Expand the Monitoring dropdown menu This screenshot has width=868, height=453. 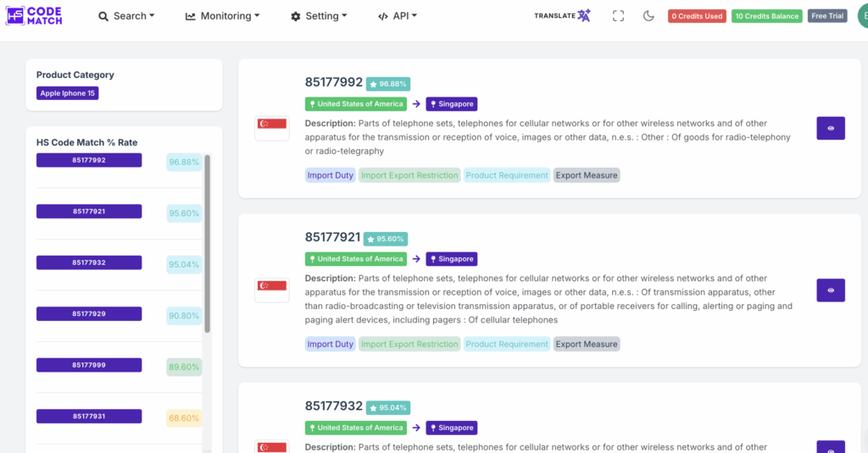pos(222,16)
